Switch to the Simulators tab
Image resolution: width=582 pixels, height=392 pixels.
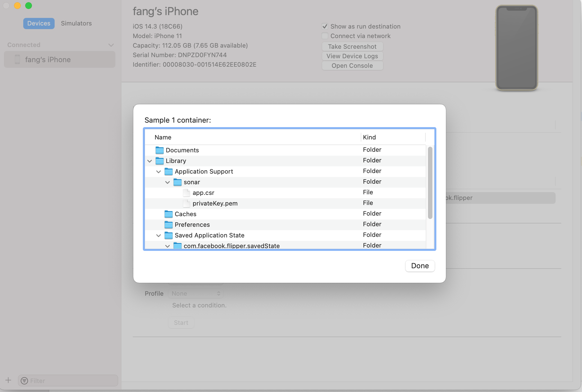[76, 23]
